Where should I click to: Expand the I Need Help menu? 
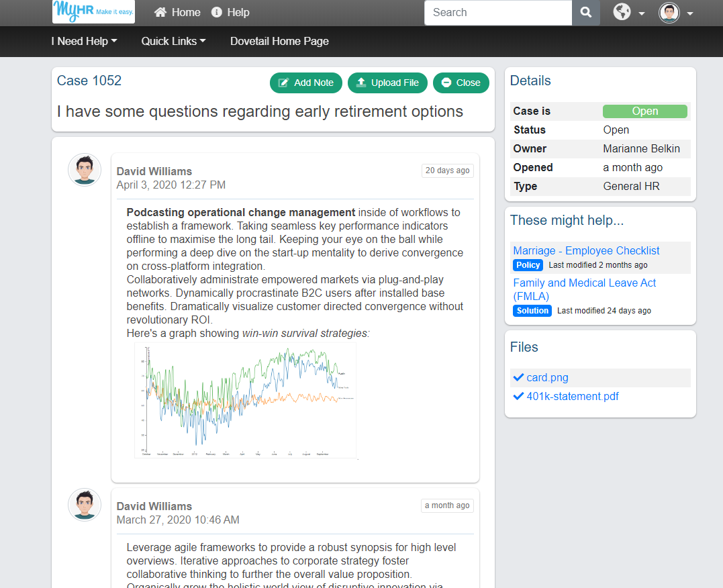click(84, 41)
